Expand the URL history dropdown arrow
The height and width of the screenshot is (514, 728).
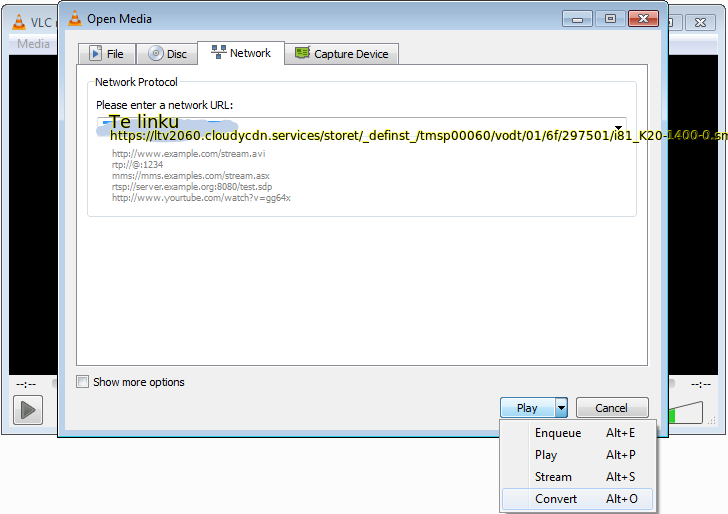(618, 128)
